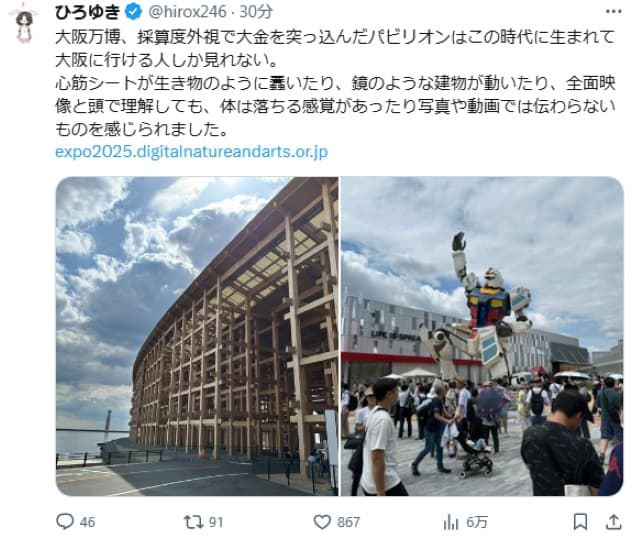The image size is (640, 536).
Task: Like the tweet with the heart icon
Action: 322,522
